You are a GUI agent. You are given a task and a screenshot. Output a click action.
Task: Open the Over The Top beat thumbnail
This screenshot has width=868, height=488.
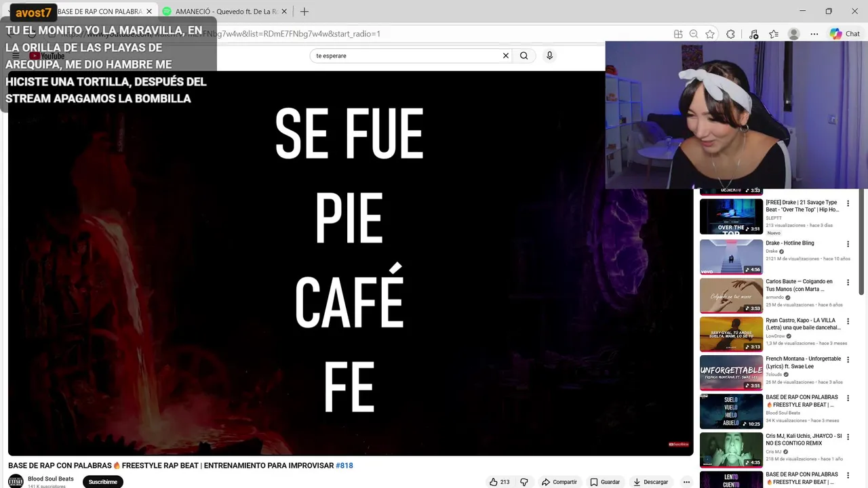point(731,216)
